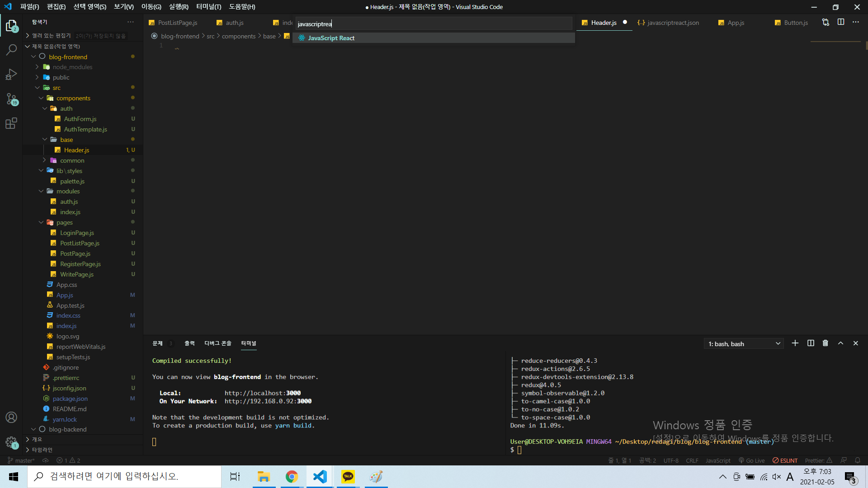This screenshot has height=488, width=868.
Task: Open the 터미널 menu in menu bar
Action: point(208,7)
